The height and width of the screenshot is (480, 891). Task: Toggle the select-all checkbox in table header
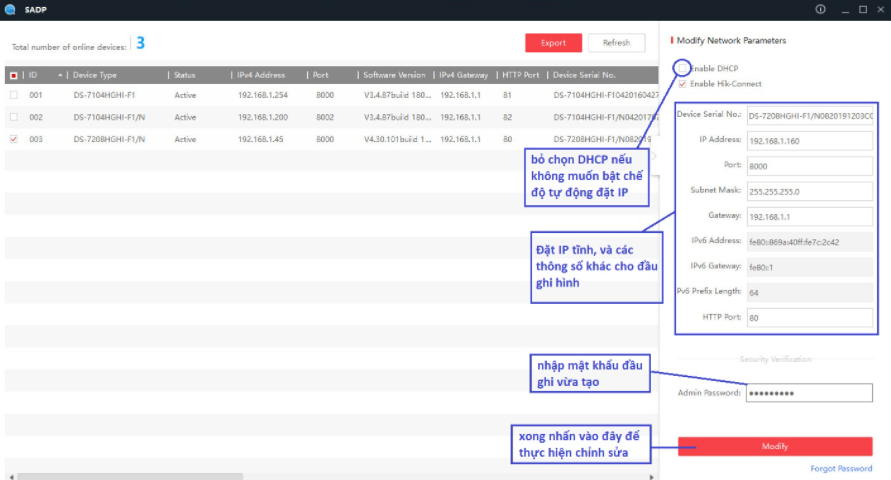14,75
